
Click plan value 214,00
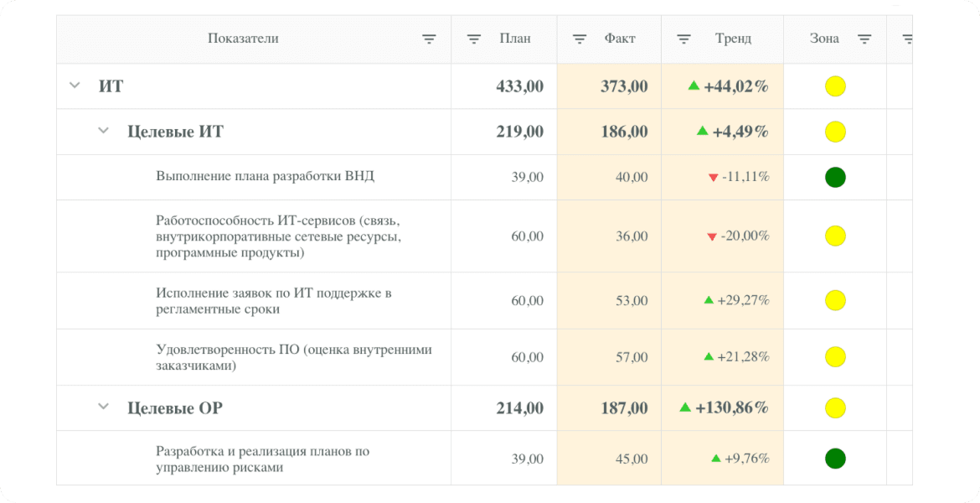point(520,408)
